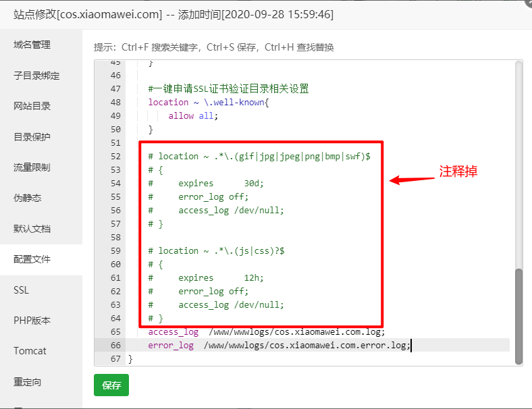The image size is (532, 409).
Task: Click line number 52 in the gutter
Action: tap(115, 157)
